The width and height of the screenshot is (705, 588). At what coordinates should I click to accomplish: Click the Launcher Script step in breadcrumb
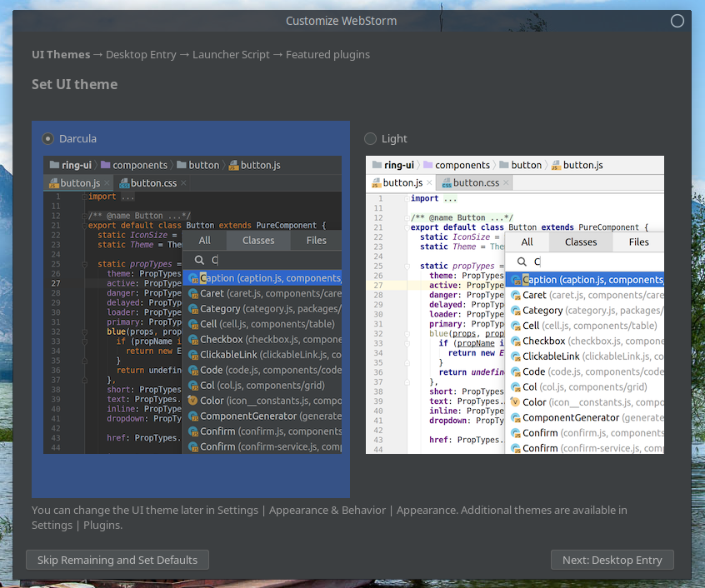pos(231,55)
